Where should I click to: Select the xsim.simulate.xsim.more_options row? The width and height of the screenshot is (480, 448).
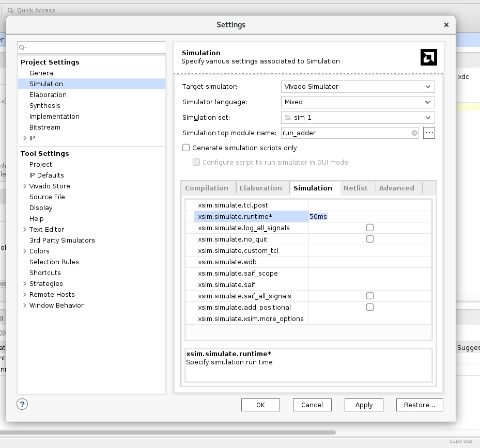[x=308, y=318]
